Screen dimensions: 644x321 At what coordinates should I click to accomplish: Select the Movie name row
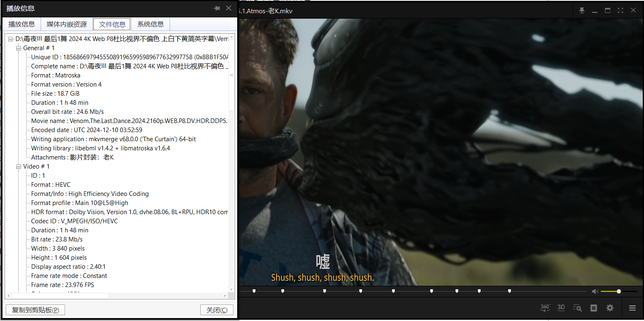coord(129,121)
